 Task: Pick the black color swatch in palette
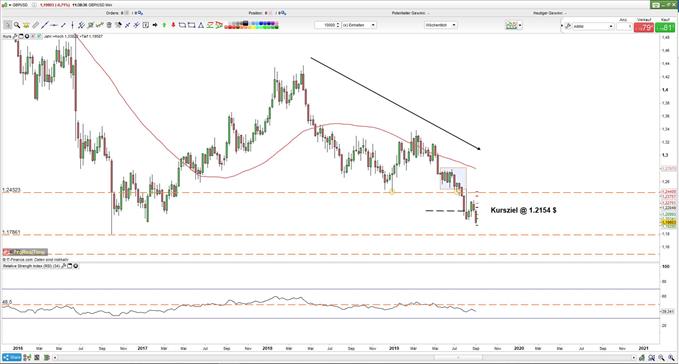click(246, 23)
